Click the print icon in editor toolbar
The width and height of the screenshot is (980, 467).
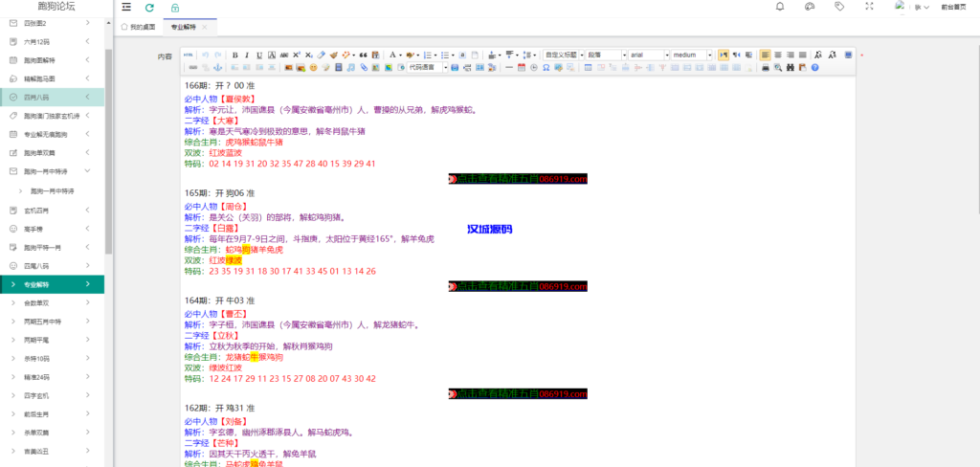coord(766,68)
